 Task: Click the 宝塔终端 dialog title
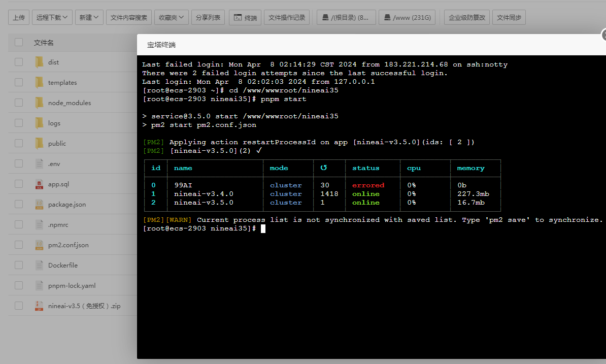pyautogui.click(x=161, y=45)
